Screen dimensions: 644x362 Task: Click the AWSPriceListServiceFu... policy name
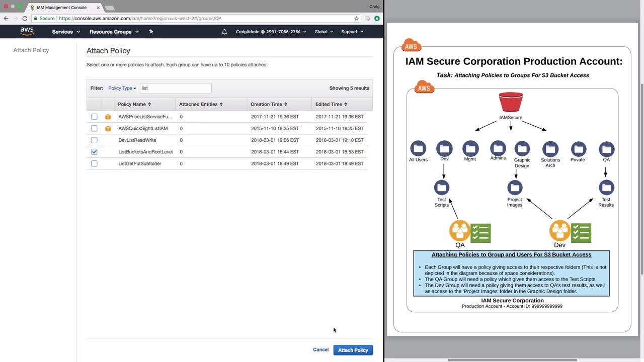[x=145, y=117]
